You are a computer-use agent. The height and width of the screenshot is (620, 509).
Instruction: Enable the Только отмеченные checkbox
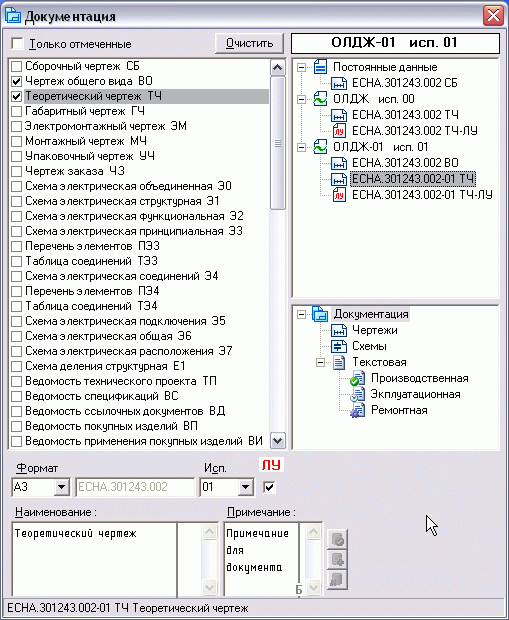(x=17, y=43)
